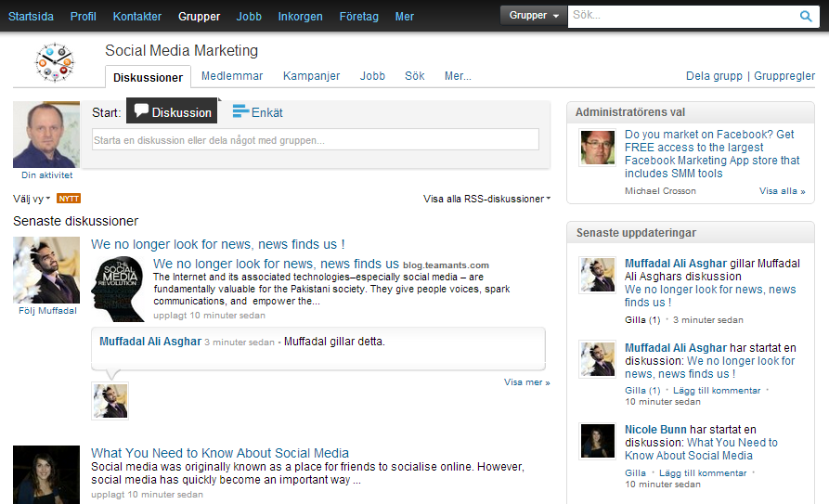Viewport: 829px width, 504px height.
Task: Open the Mer menu in top navigation
Action: point(405,17)
